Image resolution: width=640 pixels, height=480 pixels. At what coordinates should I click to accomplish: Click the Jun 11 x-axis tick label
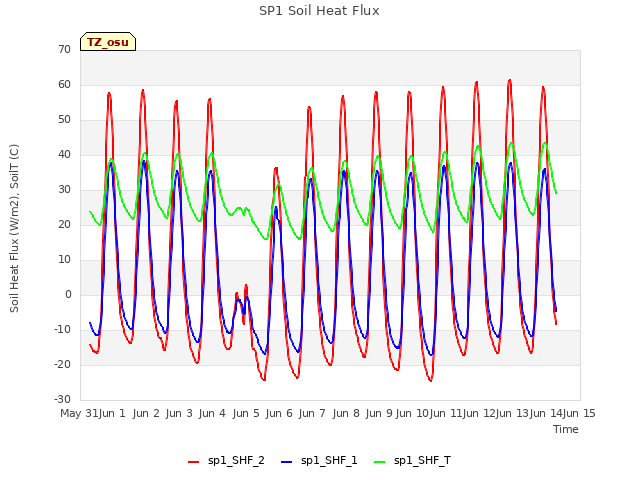pos(445,413)
